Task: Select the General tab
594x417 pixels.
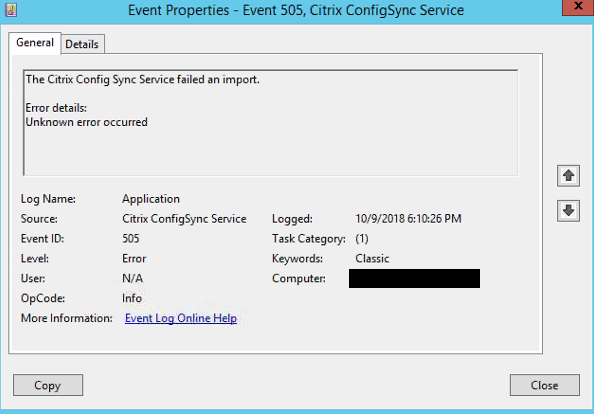Action: point(34,43)
